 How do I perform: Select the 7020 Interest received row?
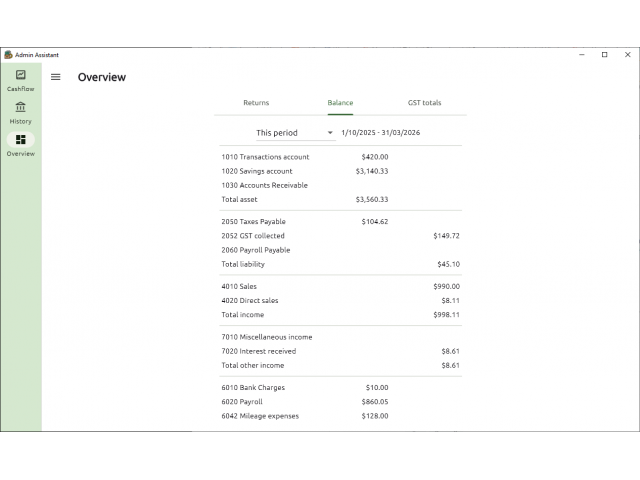tap(258, 351)
